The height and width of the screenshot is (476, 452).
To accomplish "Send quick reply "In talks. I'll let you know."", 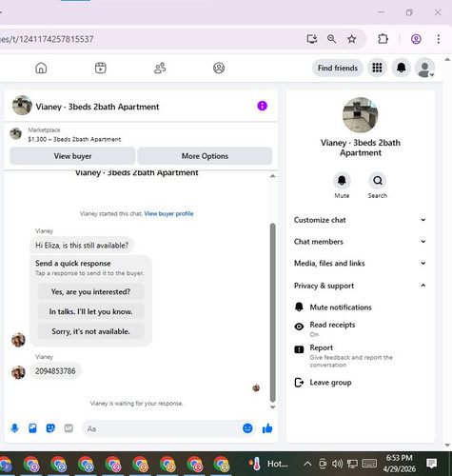I will tap(90, 311).
